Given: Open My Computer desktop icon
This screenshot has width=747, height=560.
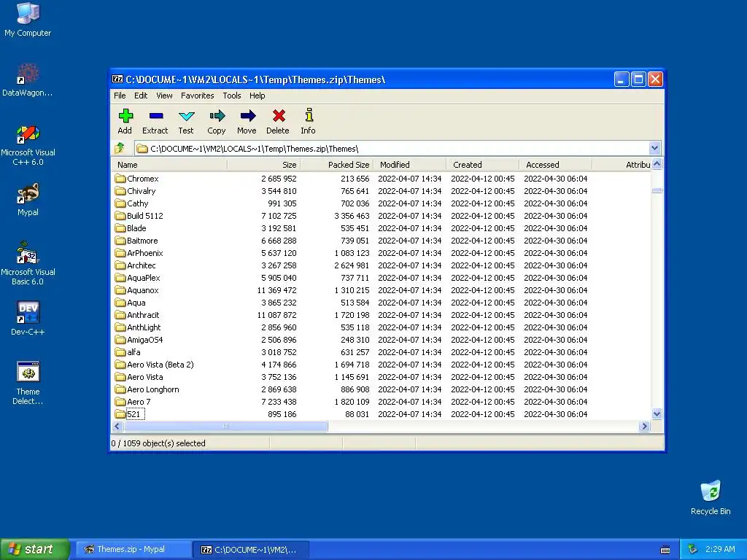Looking at the screenshot, I should (28, 20).
